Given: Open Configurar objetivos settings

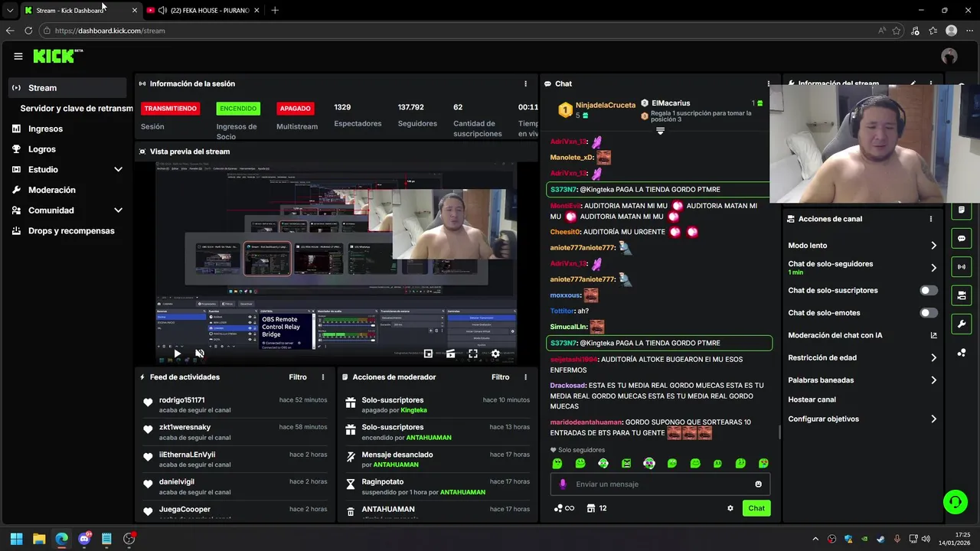Looking at the screenshot, I should [862, 419].
